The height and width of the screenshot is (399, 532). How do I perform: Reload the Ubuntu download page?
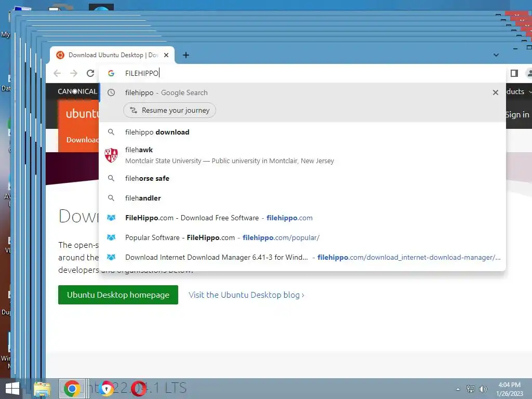point(90,73)
